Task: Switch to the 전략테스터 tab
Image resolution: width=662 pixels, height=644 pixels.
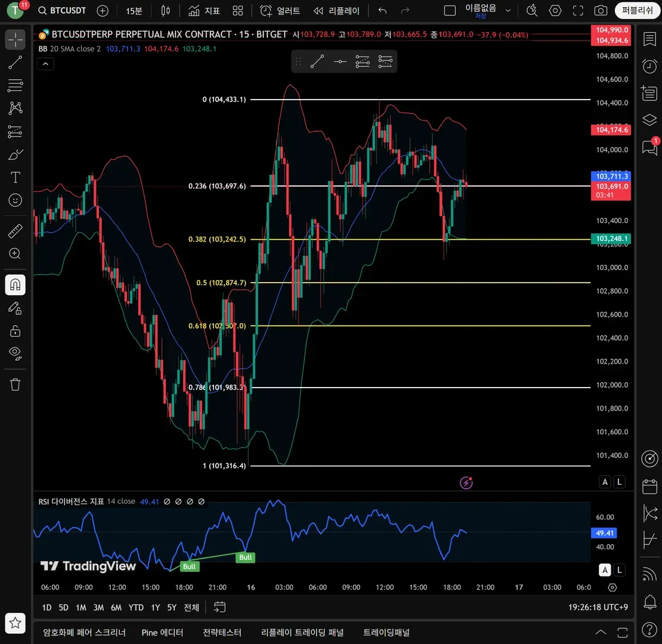Action: (222, 632)
